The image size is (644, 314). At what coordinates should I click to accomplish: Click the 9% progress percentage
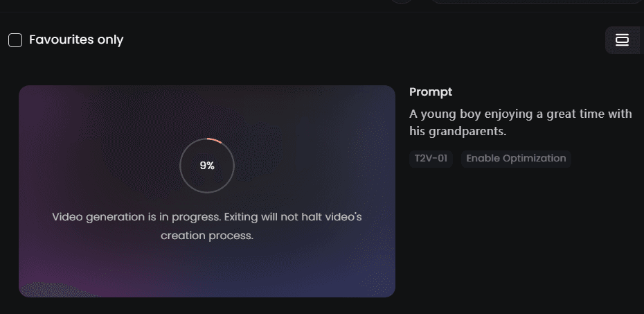[x=207, y=166]
